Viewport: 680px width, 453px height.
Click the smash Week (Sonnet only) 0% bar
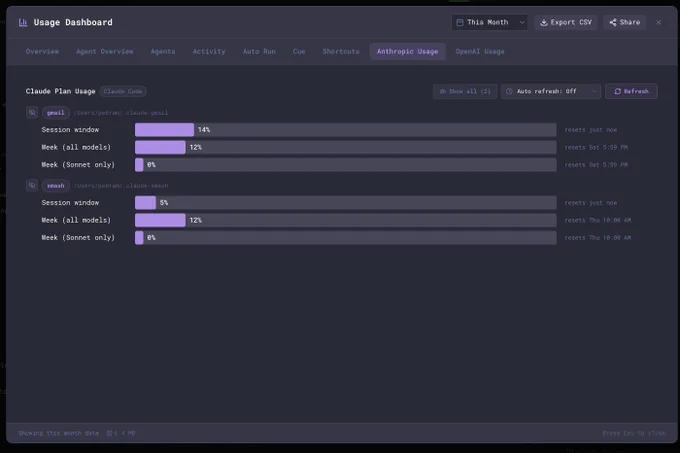tap(345, 237)
